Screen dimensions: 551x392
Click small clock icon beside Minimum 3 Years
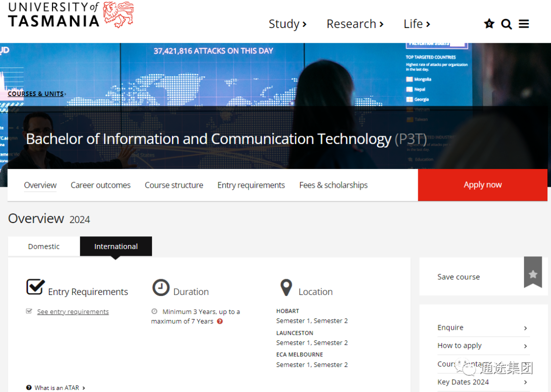click(154, 311)
